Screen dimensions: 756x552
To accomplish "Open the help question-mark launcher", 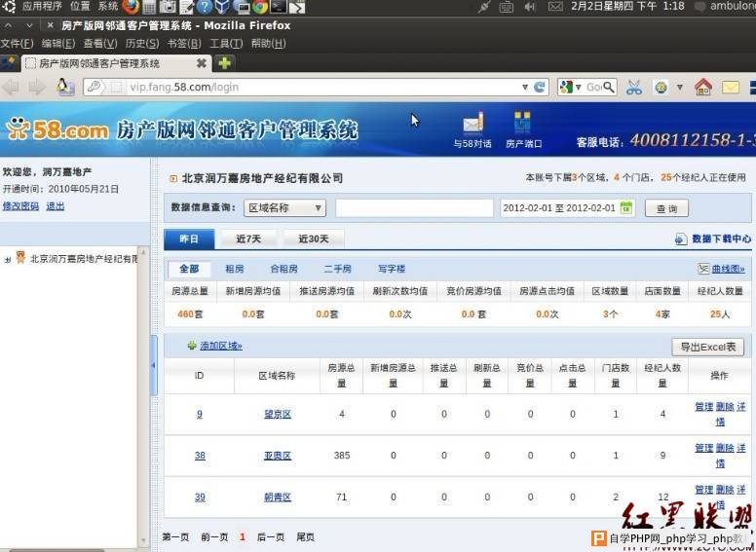I will [x=205, y=6].
